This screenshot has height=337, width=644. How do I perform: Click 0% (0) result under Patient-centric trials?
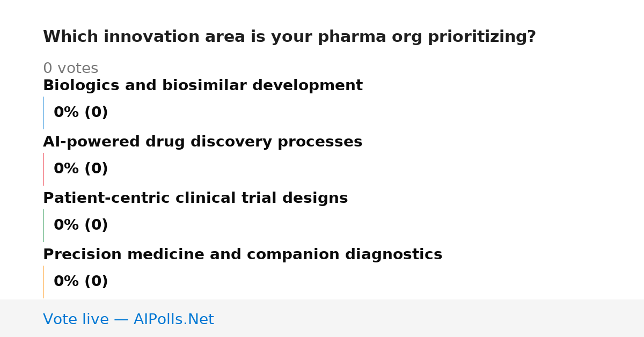click(x=80, y=225)
